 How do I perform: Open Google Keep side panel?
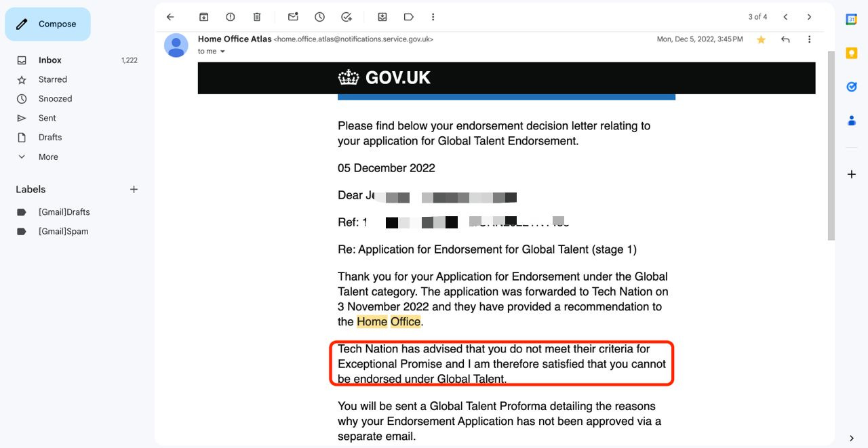[852, 53]
